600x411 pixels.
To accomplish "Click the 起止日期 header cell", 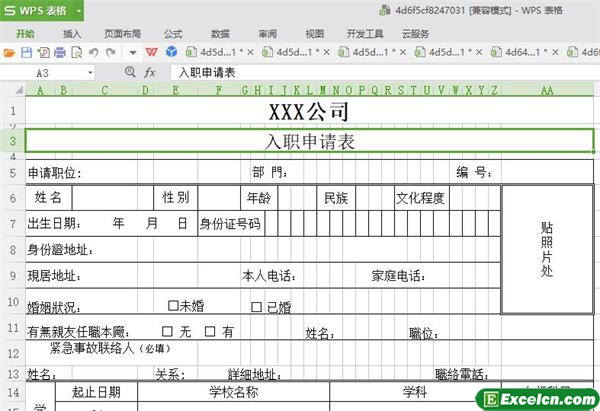I will 96,392.
